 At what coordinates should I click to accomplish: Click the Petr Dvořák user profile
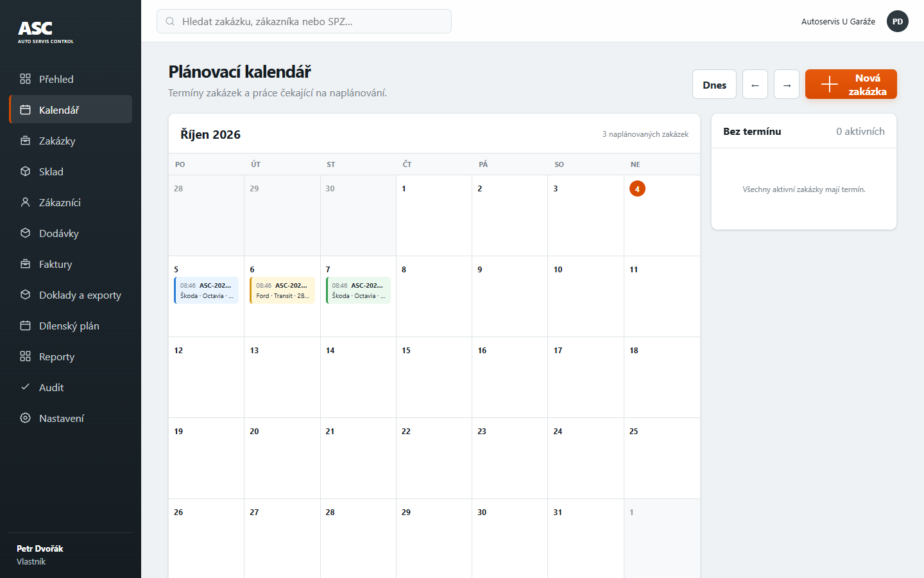40,555
